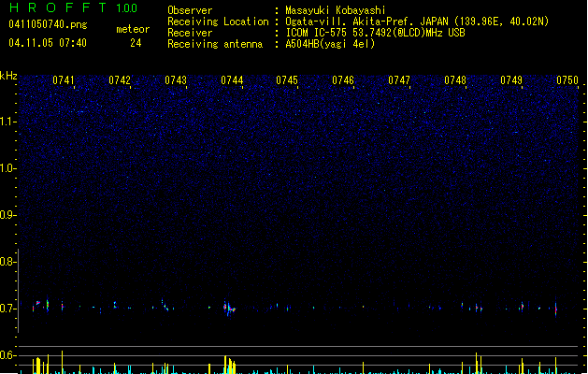The image size is (588, 374).
Task: Click the 0748 time marker
Action: pos(455,80)
